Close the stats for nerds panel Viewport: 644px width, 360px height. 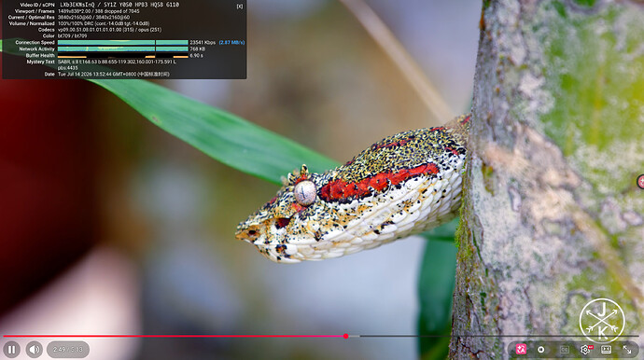point(240,7)
